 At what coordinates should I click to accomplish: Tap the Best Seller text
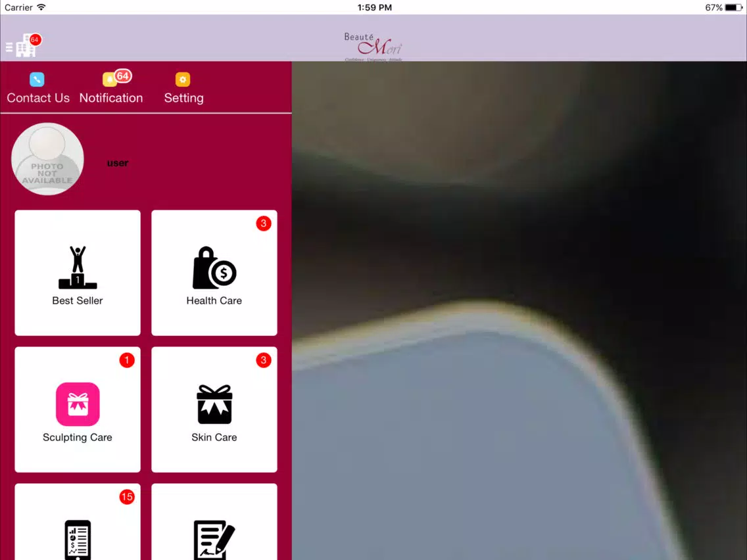pos(78,300)
